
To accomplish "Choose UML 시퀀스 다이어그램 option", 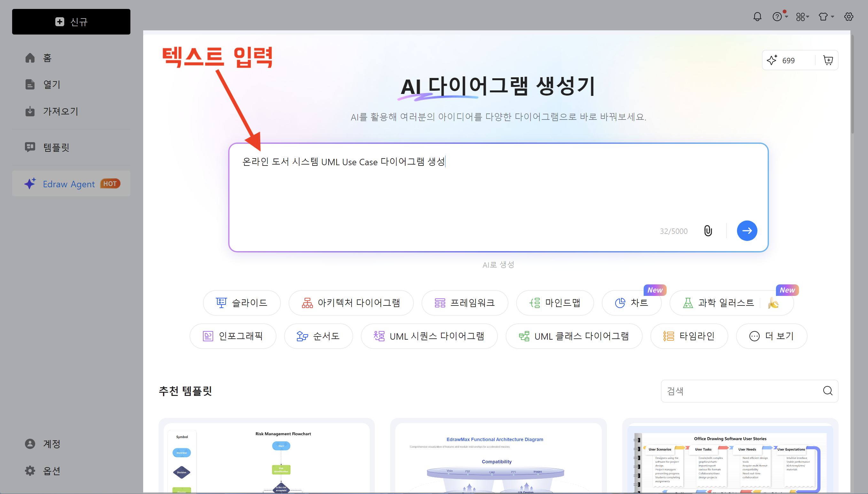I will click(x=429, y=336).
